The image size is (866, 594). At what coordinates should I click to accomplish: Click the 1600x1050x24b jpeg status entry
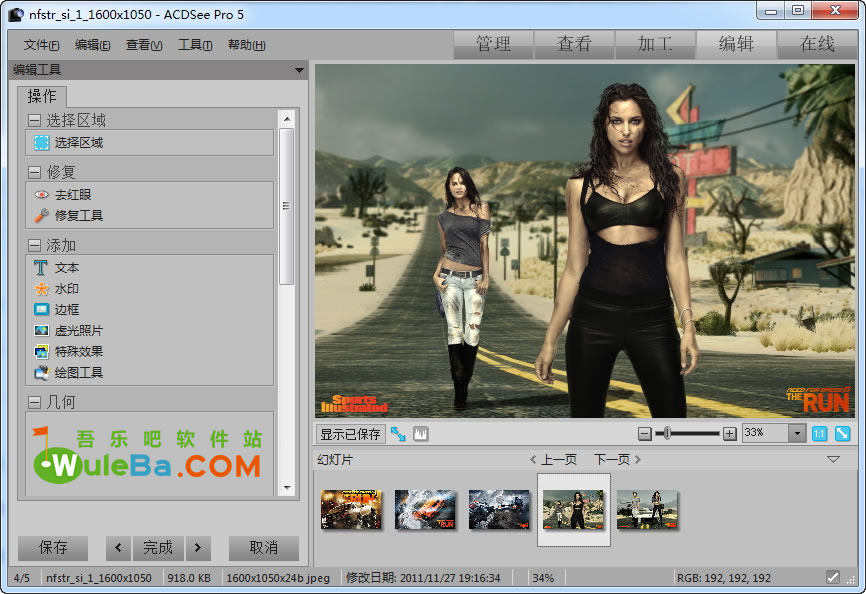pyautogui.click(x=278, y=578)
